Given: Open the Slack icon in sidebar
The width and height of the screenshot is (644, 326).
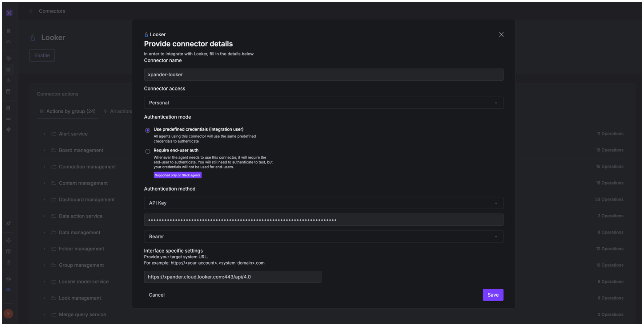Looking at the screenshot, I should 8,279.
